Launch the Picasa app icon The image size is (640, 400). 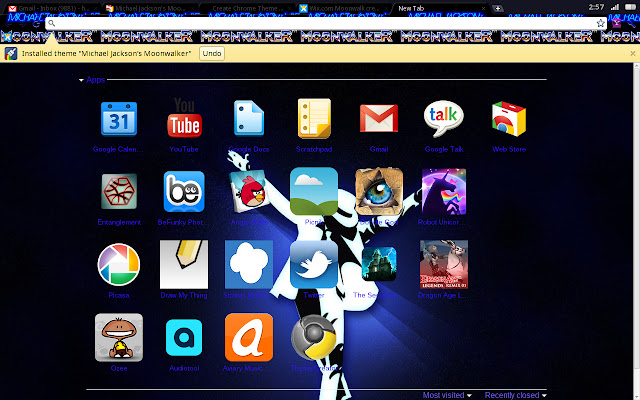coord(119,264)
